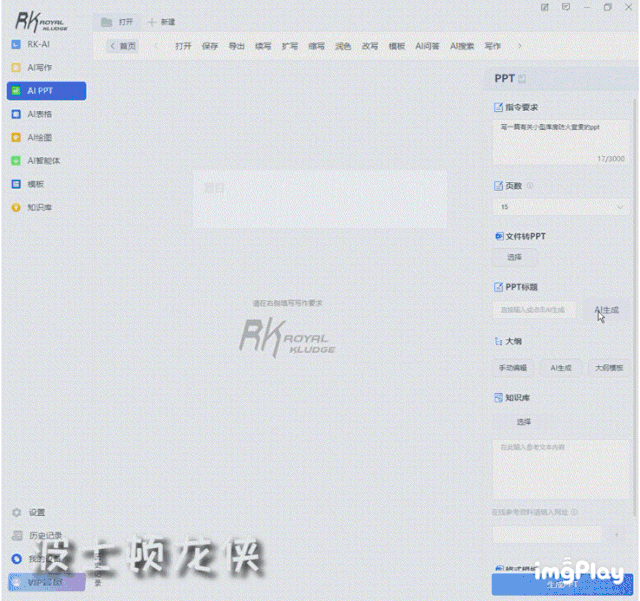
Task: Open 知识库 in the left sidebar
Action: click(x=32, y=207)
